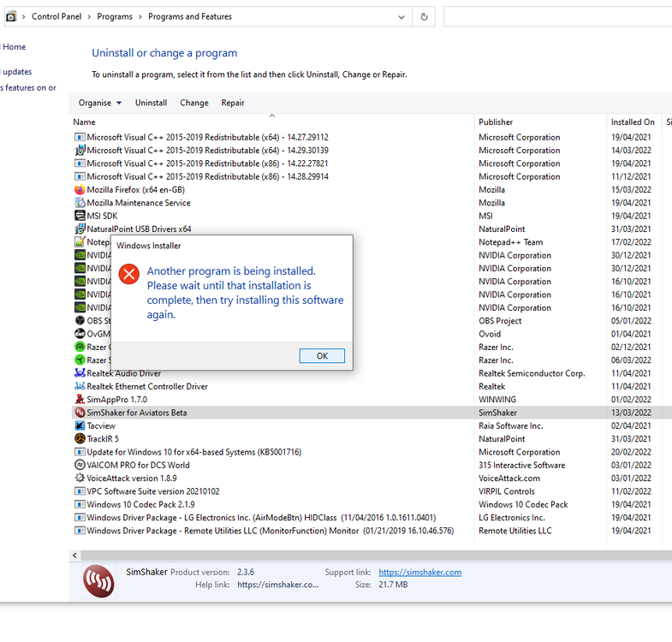Click Ovoid publisher cell
The image size is (672, 642).
click(490, 334)
